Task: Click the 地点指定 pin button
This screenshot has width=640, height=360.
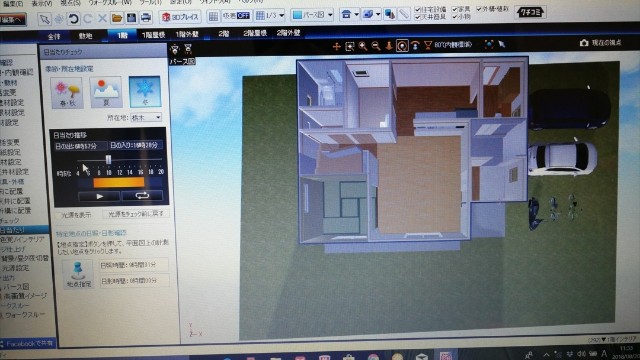Action: pyautogui.click(x=78, y=274)
